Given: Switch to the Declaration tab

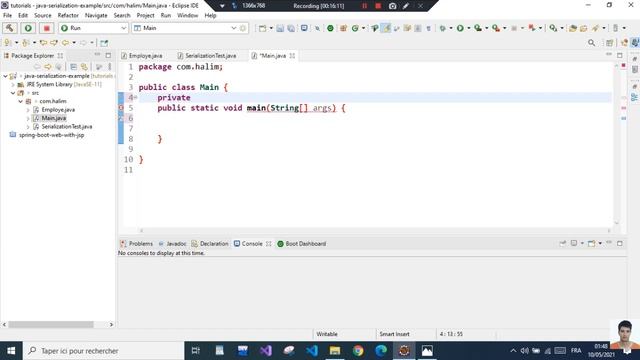Looking at the screenshot, I should (x=210, y=244).
